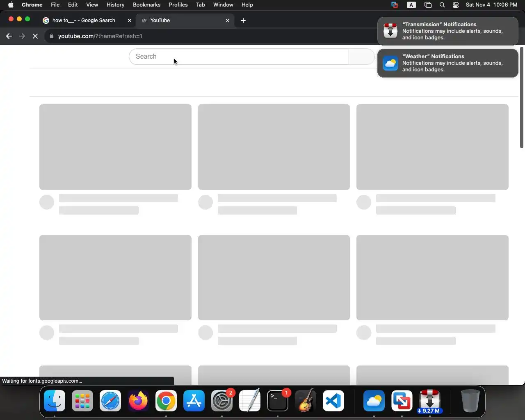Viewport: 525px width, 420px height.
Task: Click the Weather Notifications banner
Action: tap(448, 63)
